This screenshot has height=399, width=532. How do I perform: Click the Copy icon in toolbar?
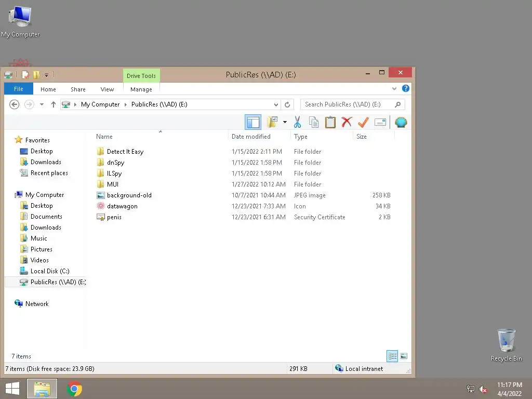click(313, 122)
